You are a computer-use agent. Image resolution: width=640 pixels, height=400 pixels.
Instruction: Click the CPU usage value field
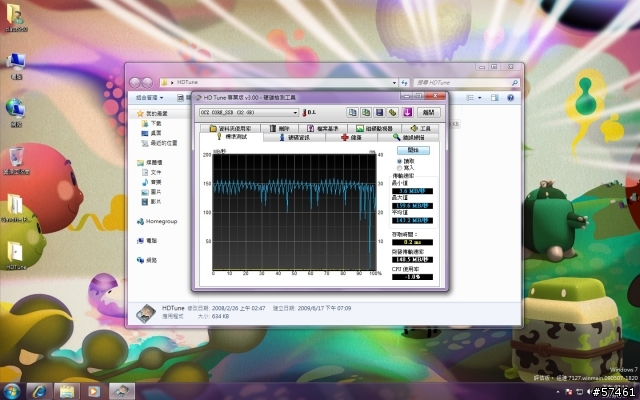pyautogui.click(x=412, y=277)
